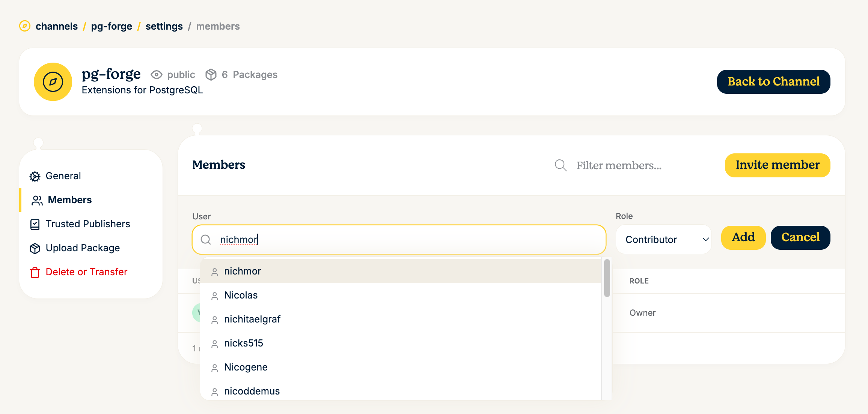The height and width of the screenshot is (414, 868).
Task: Click the magnifier icon in Filter members
Action: (x=561, y=165)
